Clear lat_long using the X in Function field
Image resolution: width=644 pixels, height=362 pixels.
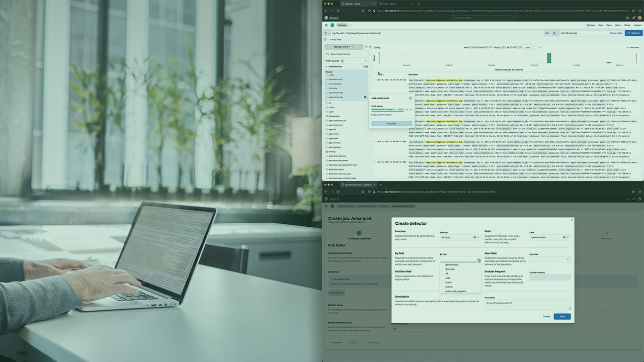(x=474, y=237)
